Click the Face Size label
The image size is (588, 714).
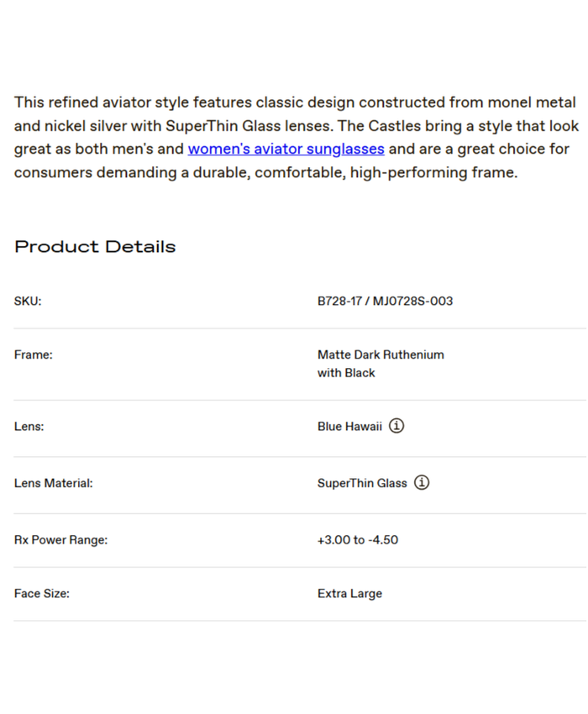42,594
